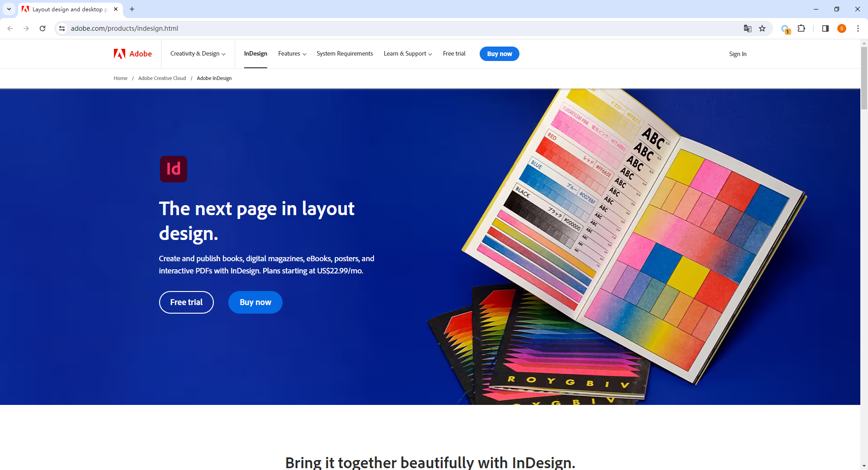Image resolution: width=868 pixels, height=470 pixels.
Task: Close the Layout design tab
Action: pos(116,9)
